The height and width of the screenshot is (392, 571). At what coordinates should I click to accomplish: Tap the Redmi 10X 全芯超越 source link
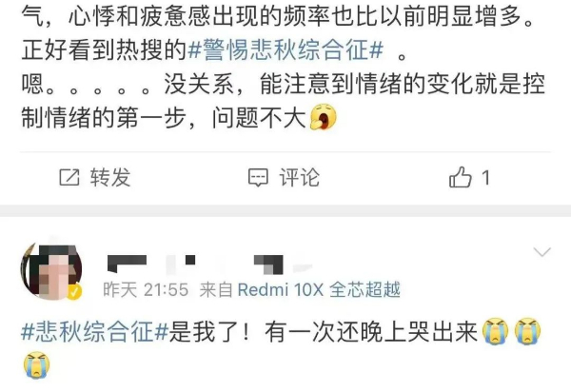coord(319,290)
